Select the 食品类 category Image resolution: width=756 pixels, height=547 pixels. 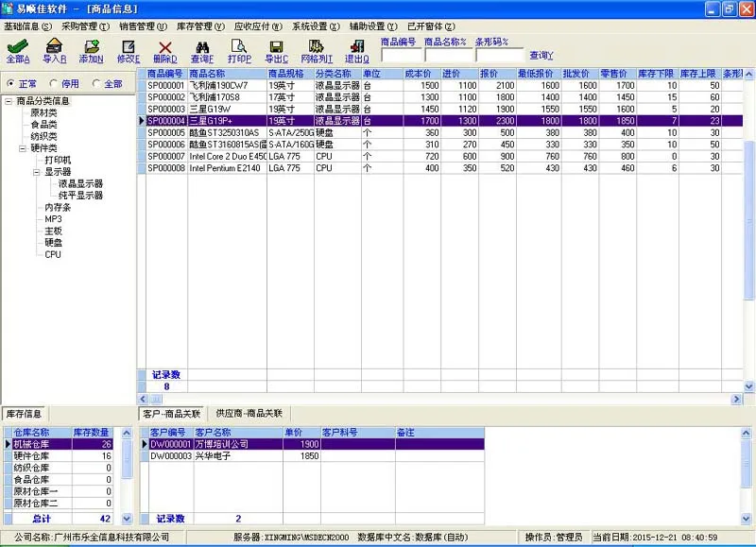pos(43,125)
